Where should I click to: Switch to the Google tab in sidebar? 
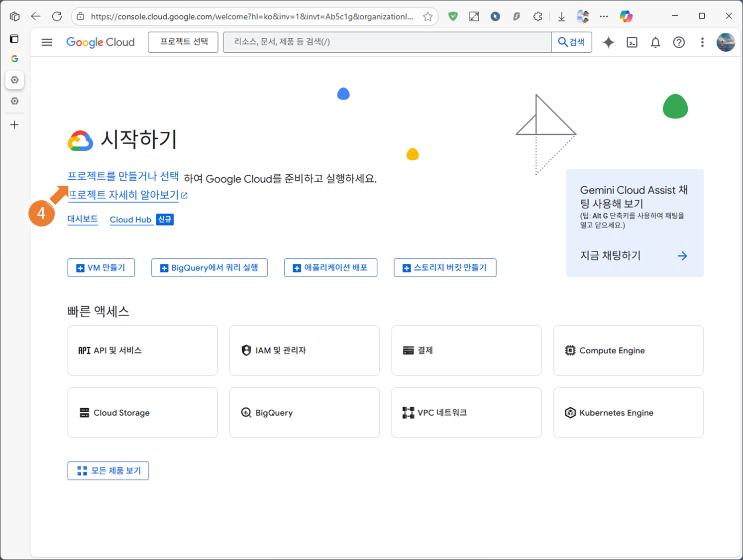pyautogui.click(x=14, y=59)
